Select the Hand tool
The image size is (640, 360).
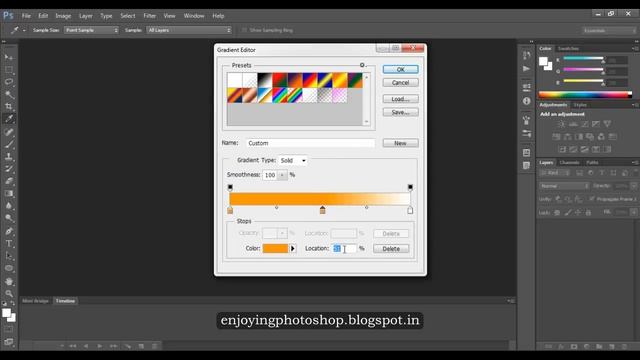point(9,281)
